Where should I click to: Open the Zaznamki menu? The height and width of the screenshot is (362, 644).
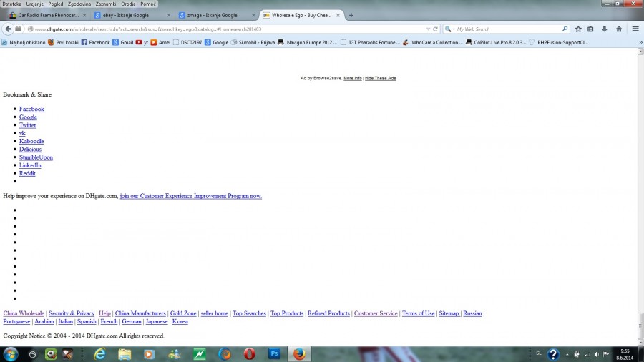[x=106, y=4]
